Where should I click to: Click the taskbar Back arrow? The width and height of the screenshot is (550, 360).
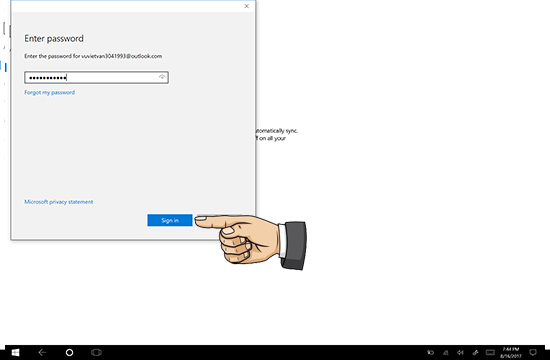[42, 352]
